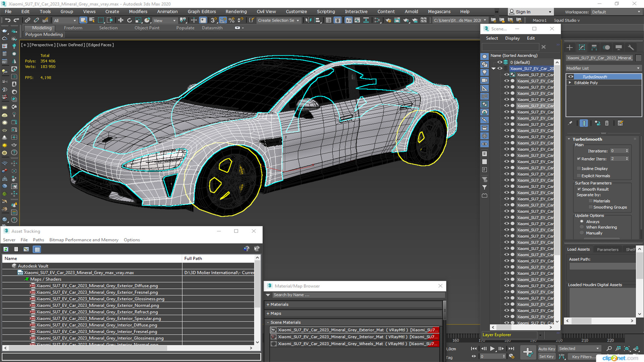The width and height of the screenshot is (644, 362).
Task: Toggle TurboSmooth modifier eye icon
Action: coord(571,77)
